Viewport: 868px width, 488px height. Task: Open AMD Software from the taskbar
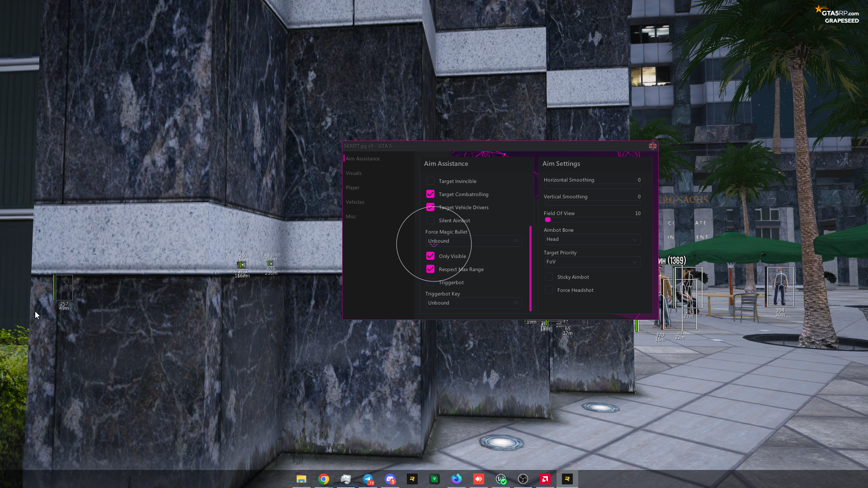click(x=545, y=479)
